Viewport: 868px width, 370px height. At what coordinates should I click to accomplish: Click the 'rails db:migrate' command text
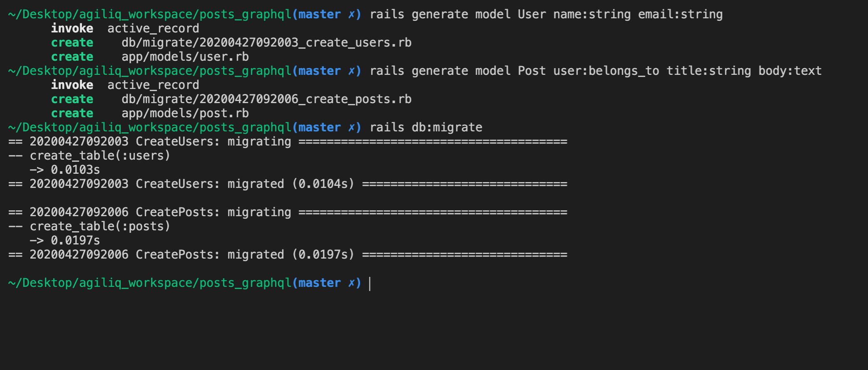point(426,127)
